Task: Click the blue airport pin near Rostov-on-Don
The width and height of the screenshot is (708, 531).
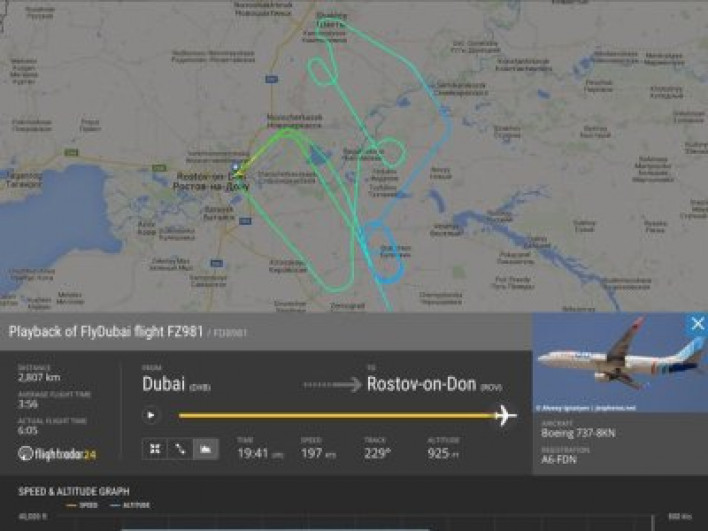Action: [x=235, y=168]
